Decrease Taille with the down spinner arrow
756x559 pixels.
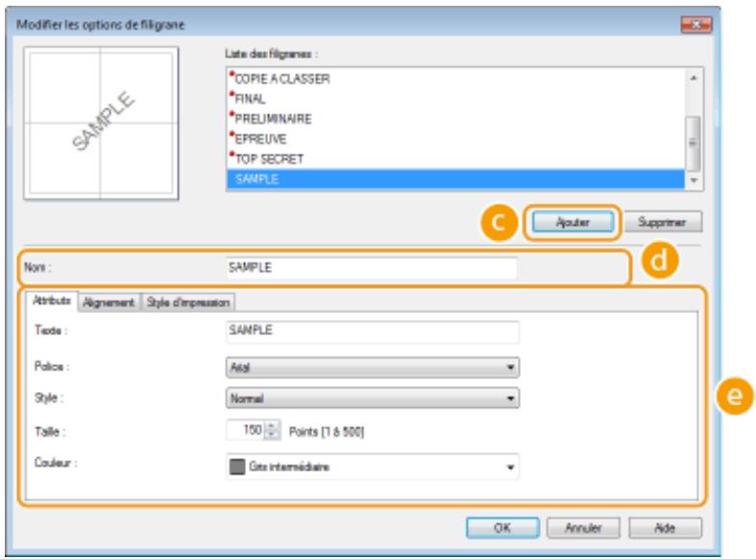pyautogui.click(x=273, y=435)
